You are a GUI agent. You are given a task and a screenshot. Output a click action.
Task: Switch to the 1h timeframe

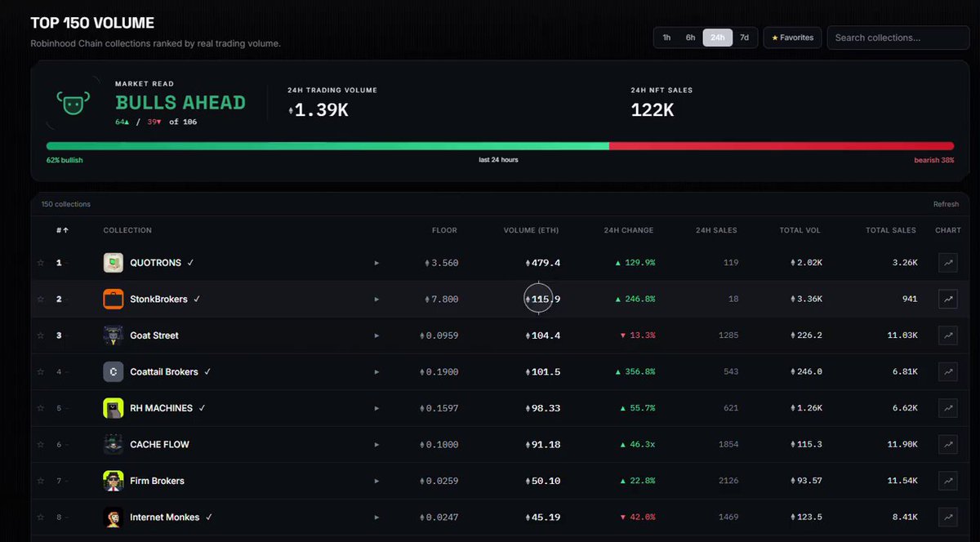click(x=666, y=38)
